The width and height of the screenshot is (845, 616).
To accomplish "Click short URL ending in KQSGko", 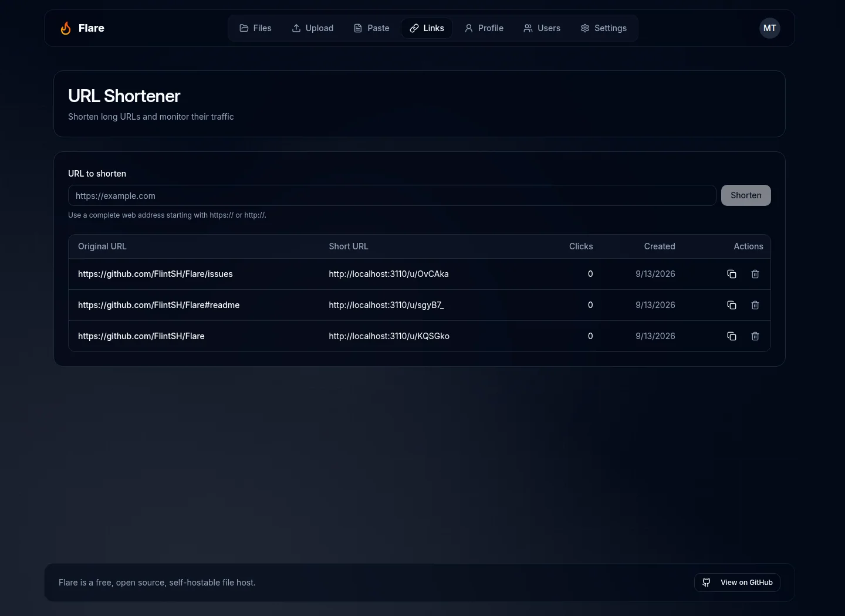I will (389, 336).
